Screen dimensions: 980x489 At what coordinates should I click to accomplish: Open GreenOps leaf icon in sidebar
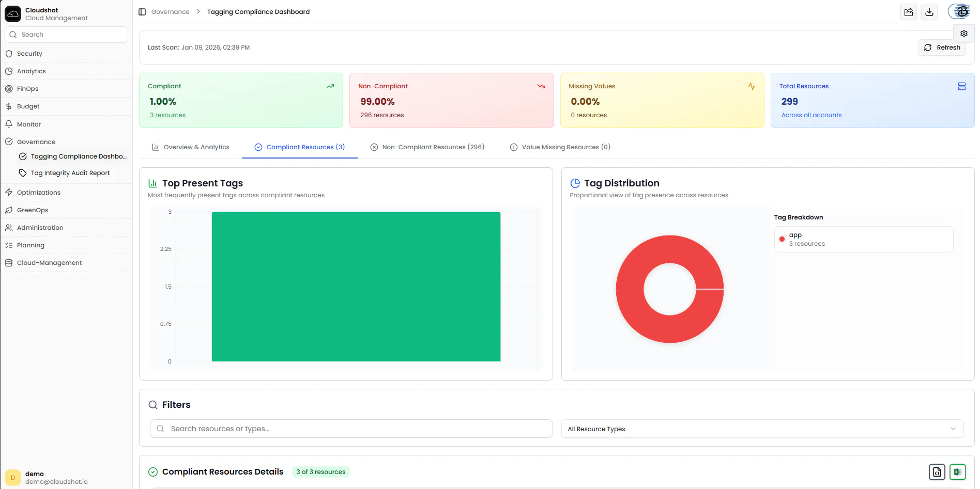[x=9, y=210]
